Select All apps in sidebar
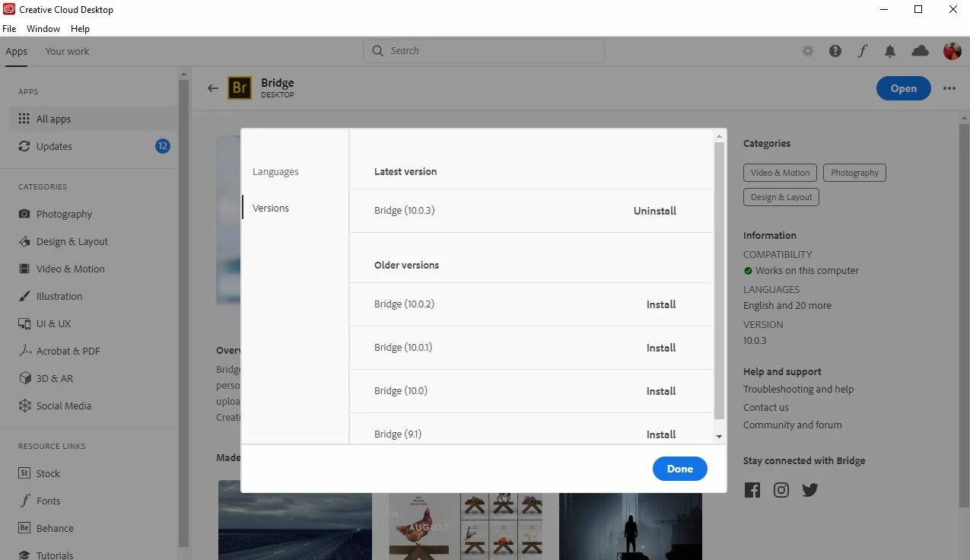 coord(94,119)
